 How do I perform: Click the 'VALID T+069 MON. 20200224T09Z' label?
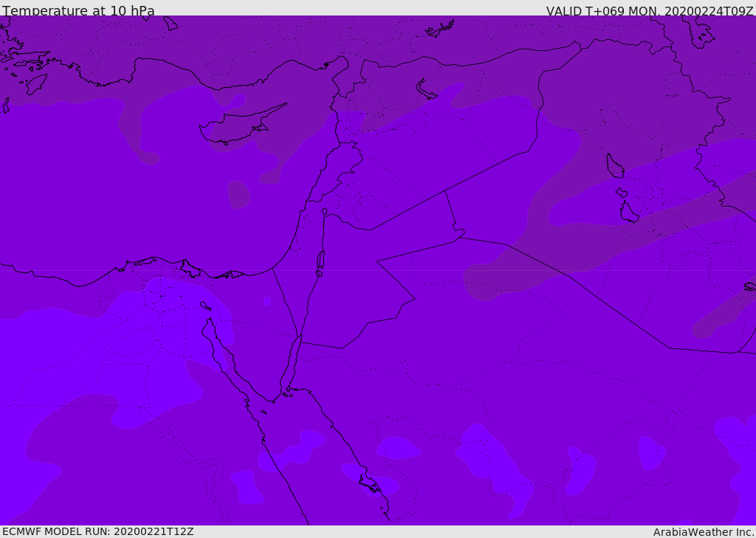pos(650,10)
